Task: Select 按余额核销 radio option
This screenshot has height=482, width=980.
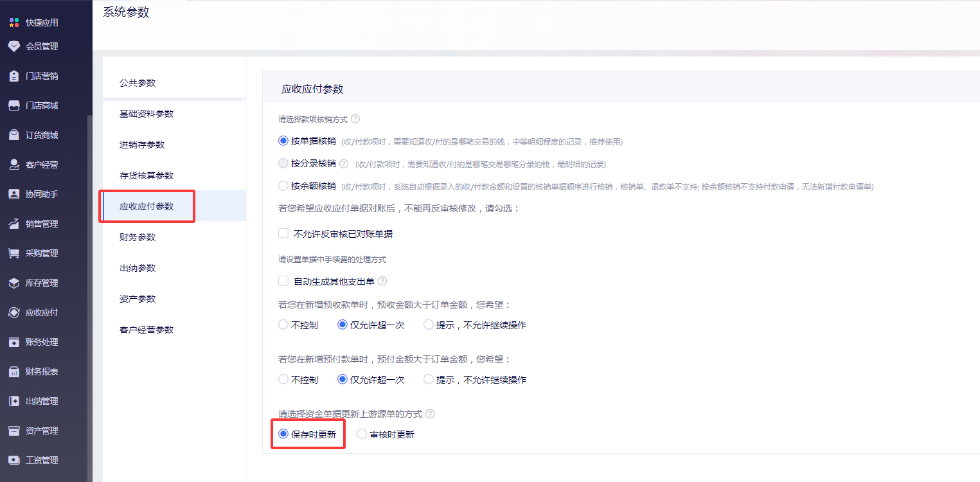Action: (283, 186)
